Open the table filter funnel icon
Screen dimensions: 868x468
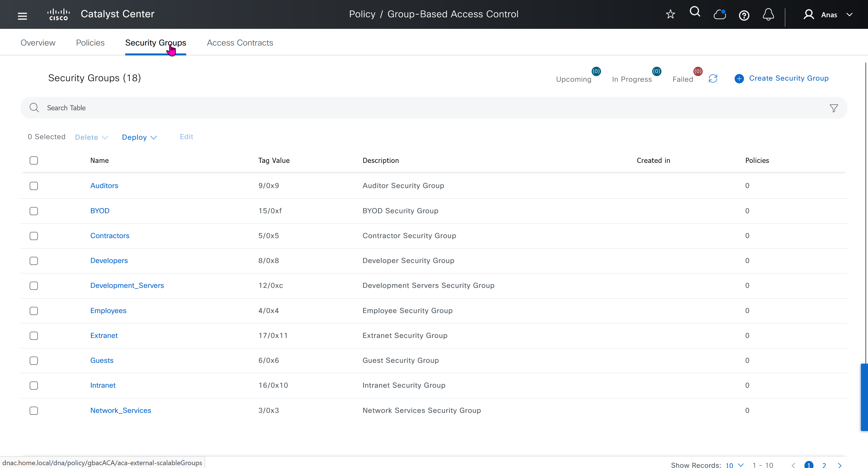pos(834,108)
